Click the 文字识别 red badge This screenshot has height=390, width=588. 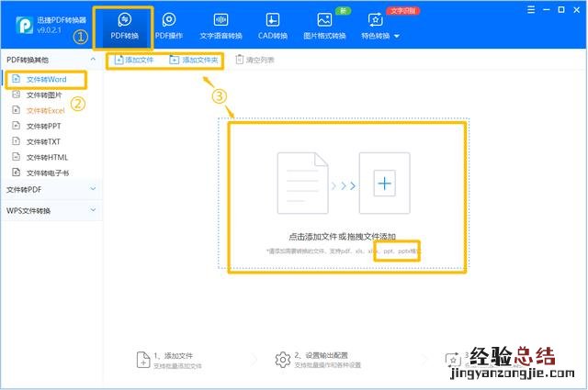[x=403, y=11]
